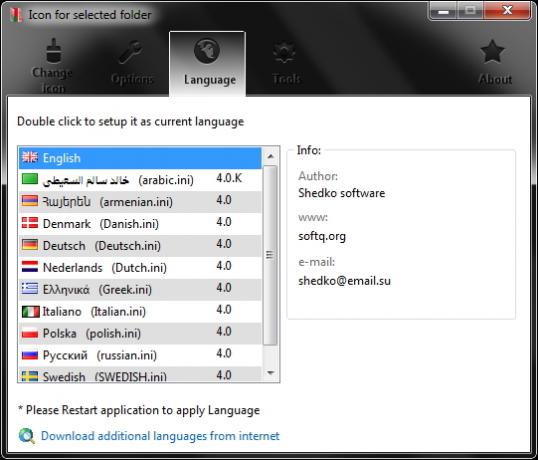Click the magnifier globe icon near download link

[27, 436]
